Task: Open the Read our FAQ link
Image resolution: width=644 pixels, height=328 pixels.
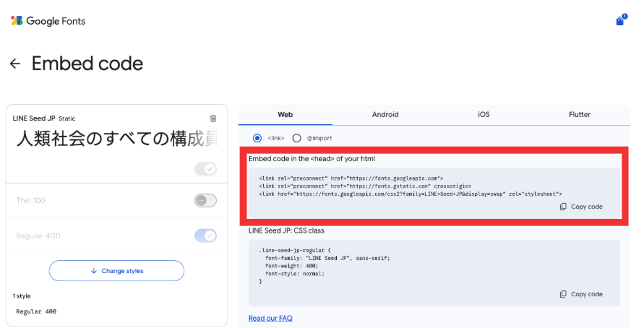Action: coord(270,318)
